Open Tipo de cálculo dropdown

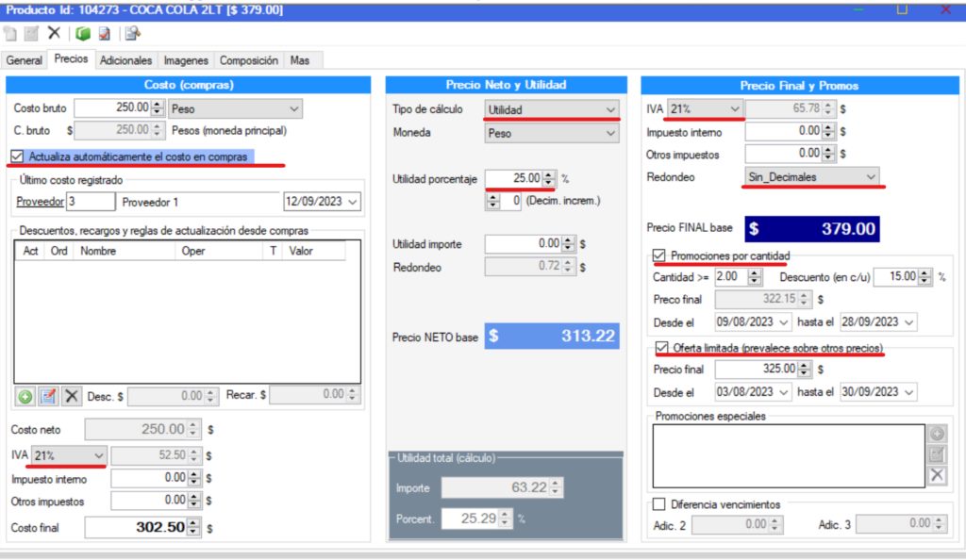(x=551, y=109)
